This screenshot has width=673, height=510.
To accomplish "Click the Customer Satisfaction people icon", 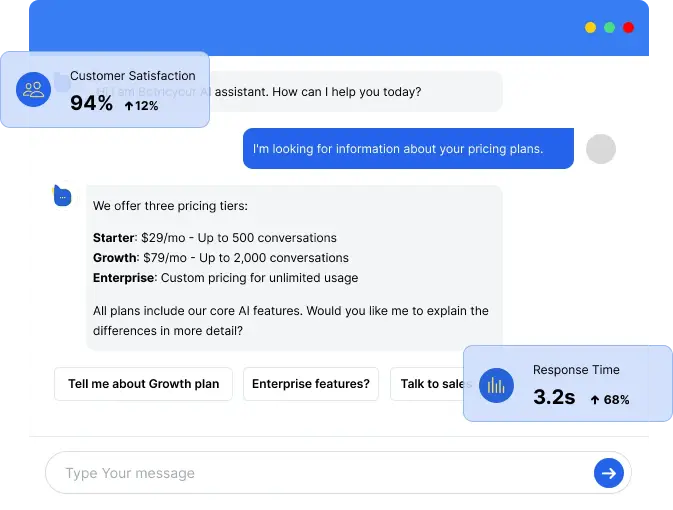I will 34,90.
